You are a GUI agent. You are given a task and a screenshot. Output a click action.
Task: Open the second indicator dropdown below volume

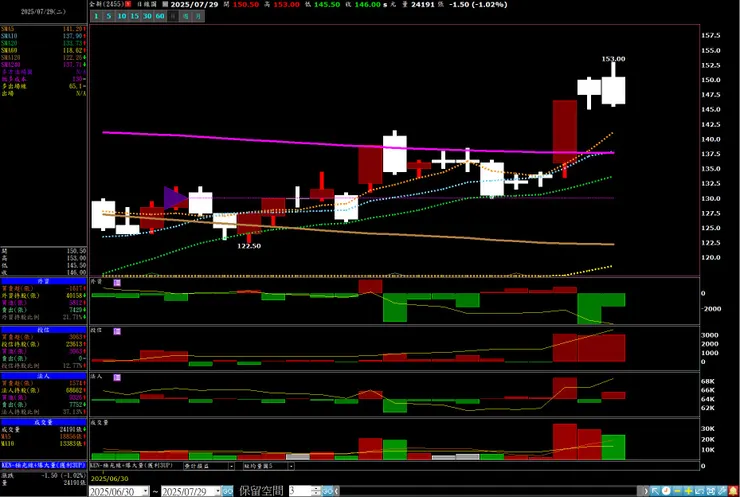291,466
